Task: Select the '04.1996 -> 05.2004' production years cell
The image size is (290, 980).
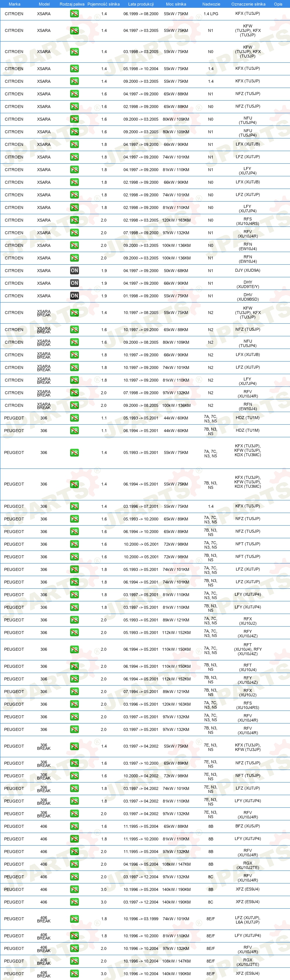Action: point(141,864)
